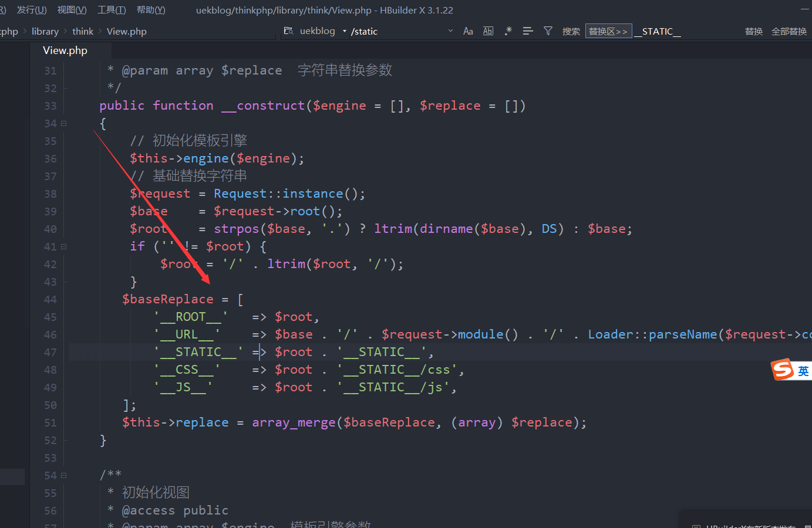Toggle whole-word matching icon

coord(488,31)
